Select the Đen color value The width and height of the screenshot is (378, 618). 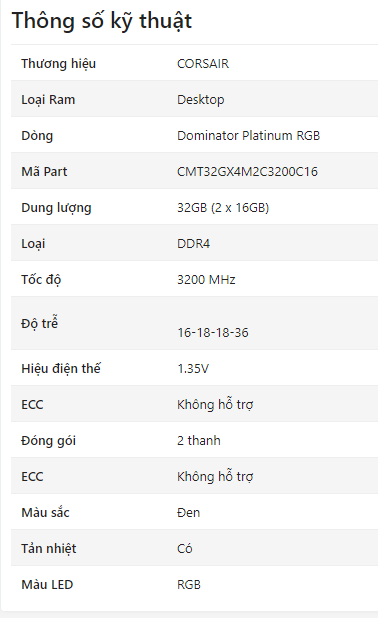tap(188, 512)
